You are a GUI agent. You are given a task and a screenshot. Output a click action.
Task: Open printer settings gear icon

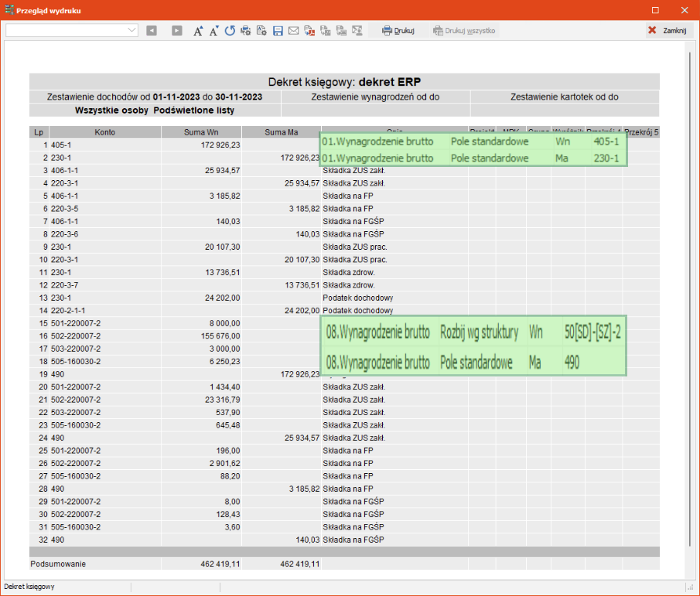(x=245, y=30)
